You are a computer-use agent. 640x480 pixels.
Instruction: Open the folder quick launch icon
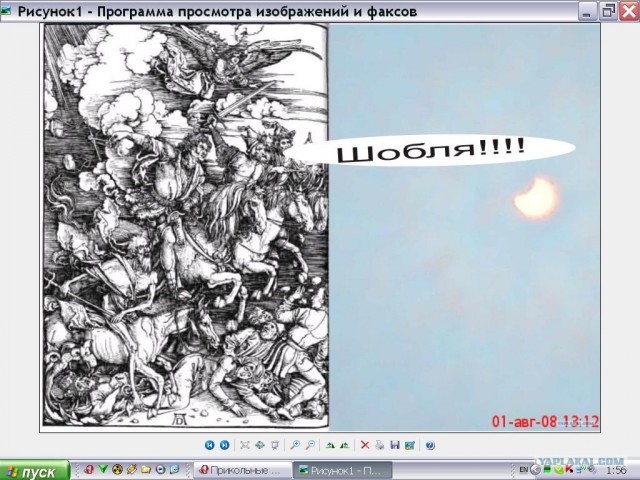point(146,469)
